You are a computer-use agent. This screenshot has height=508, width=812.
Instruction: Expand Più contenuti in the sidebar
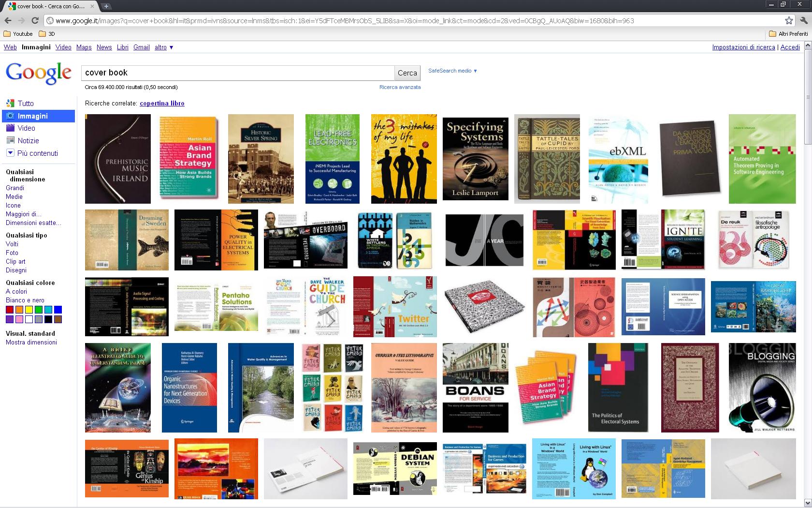pos(32,153)
